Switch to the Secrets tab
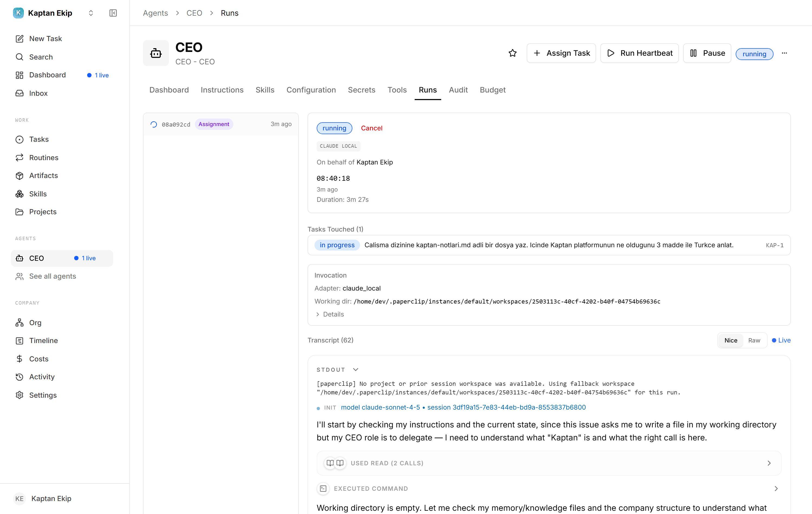The image size is (812, 514). click(x=362, y=90)
